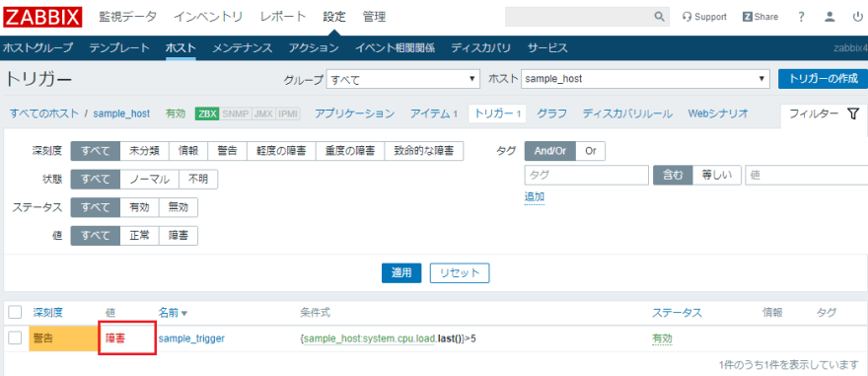Viewport: 868px width, 376px height.
Task: Select 深刻度 致命的な障害 option
Action: pyautogui.click(x=423, y=151)
